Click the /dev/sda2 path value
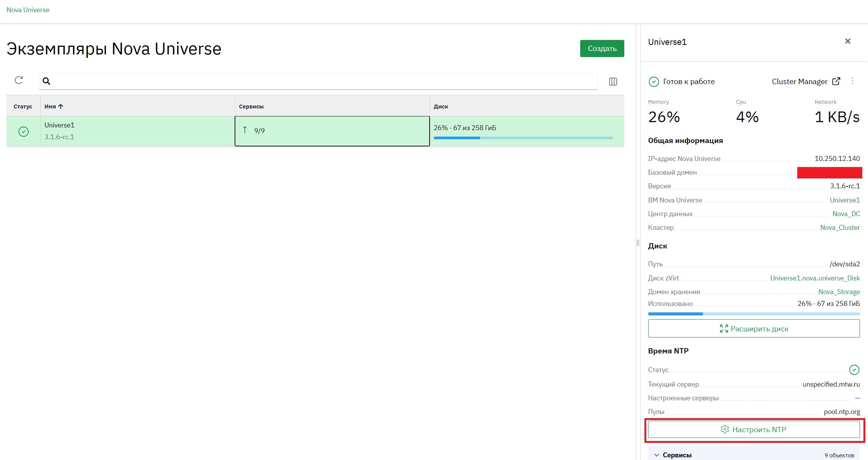The height and width of the screenshot is (460, 868). pos(844,264)
